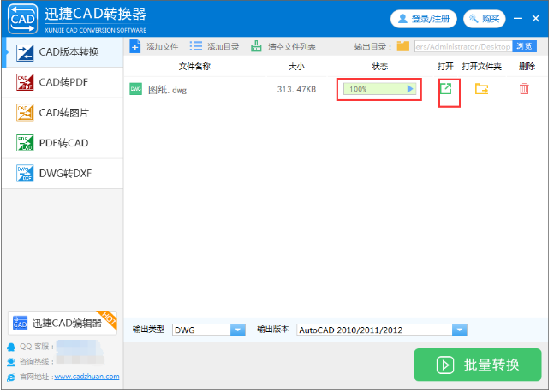Click the 313.47KB file size value

click(296, 90)
